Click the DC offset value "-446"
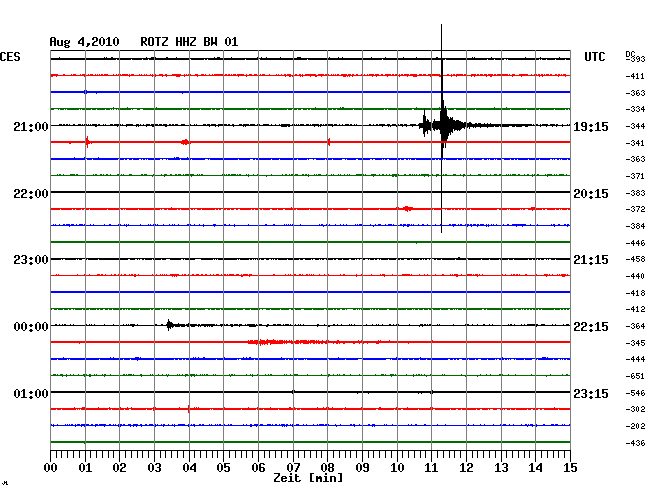The image size is (650, 494). click(x=635, y=243)
